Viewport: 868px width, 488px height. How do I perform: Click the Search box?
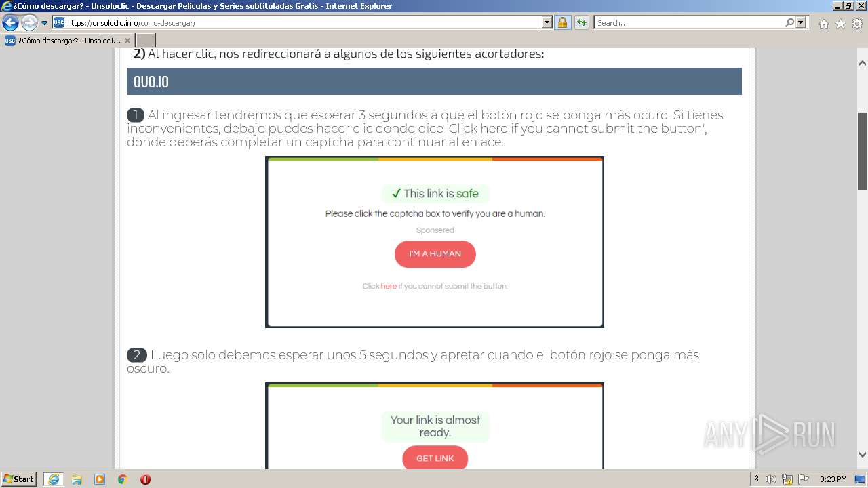click(689, 22)
